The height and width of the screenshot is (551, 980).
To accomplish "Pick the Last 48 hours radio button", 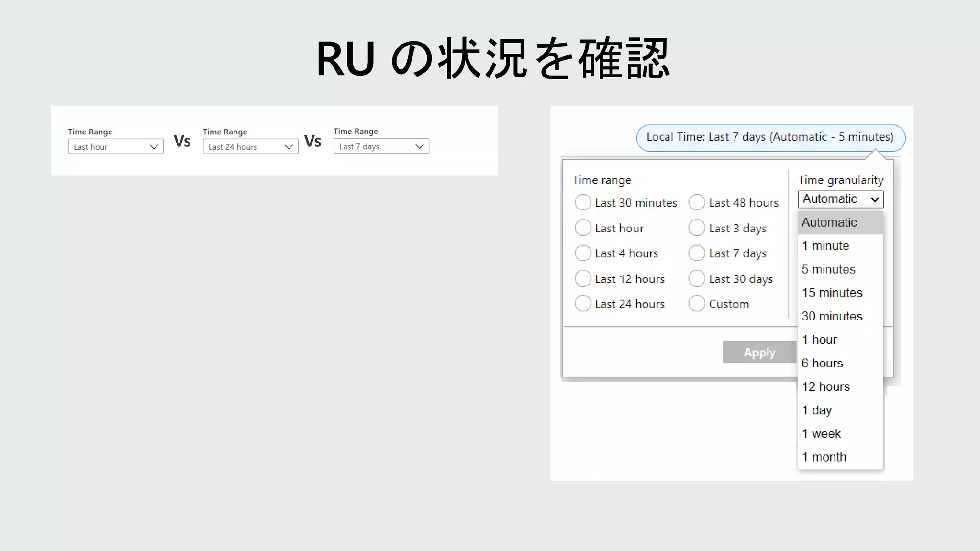I will click(x=697, y=202).
